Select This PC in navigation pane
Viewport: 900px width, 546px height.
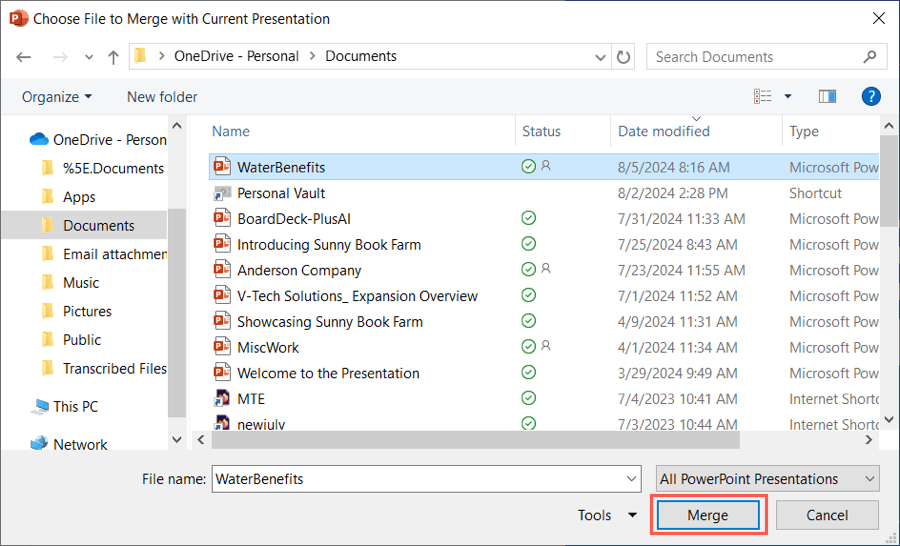coord(64,407)
